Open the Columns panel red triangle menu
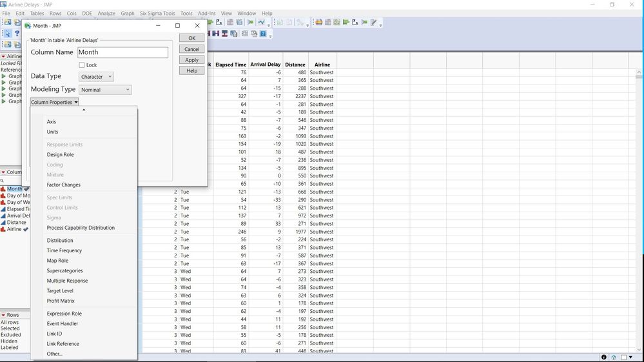This screenshot has width=644, height=362. coord(3,172)
